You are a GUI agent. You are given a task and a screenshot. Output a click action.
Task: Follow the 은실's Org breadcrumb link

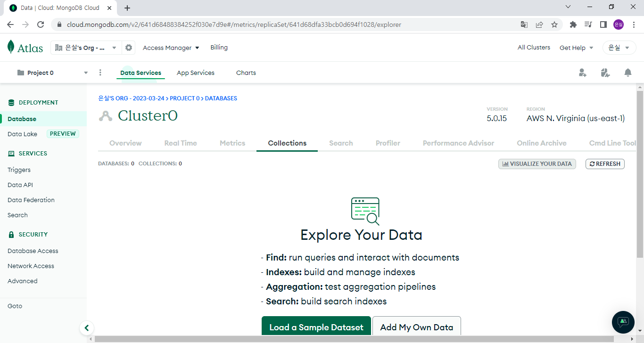coord(131,98)
